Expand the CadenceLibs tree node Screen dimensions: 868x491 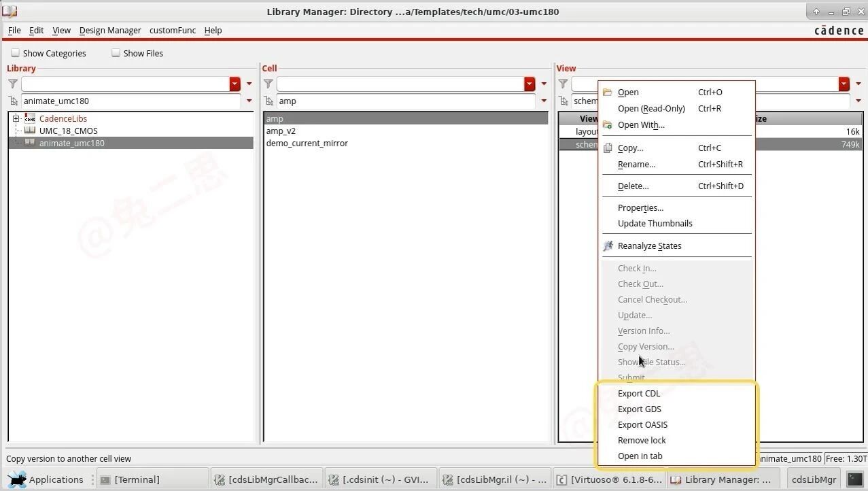16,118
